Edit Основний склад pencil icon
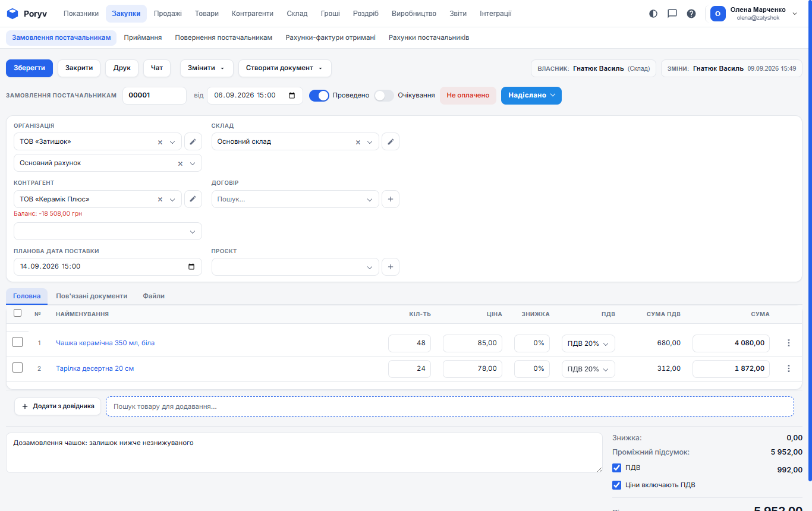 [391, 142]
